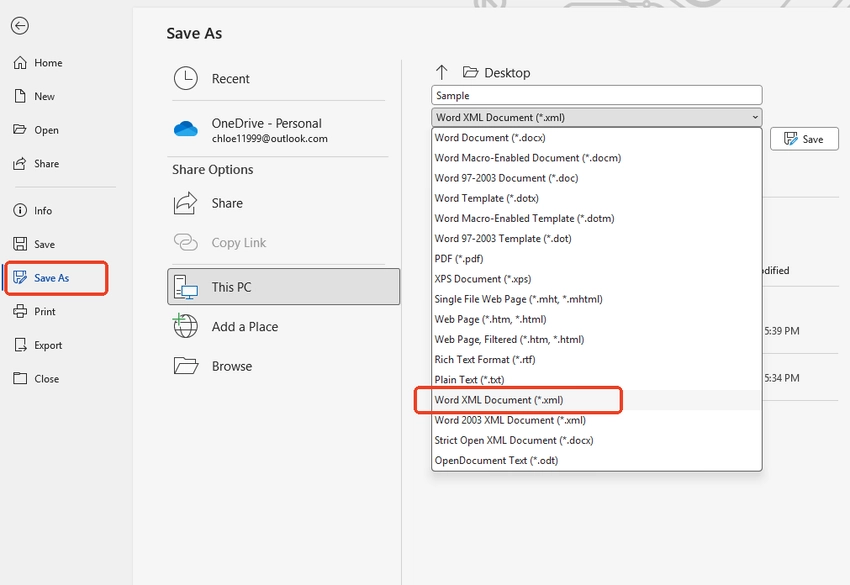
Task: Go to the Home menu label
Action: click(48, 63)
